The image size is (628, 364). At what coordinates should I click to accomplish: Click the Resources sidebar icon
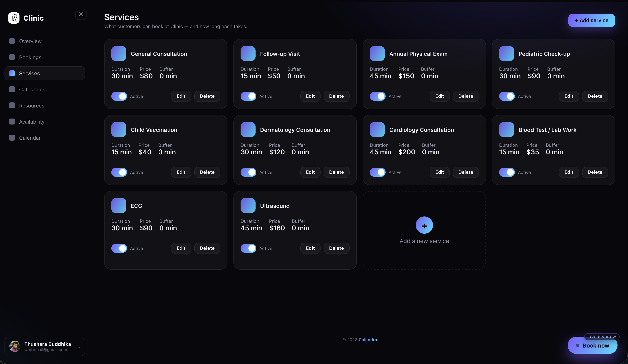coord(12,105)
